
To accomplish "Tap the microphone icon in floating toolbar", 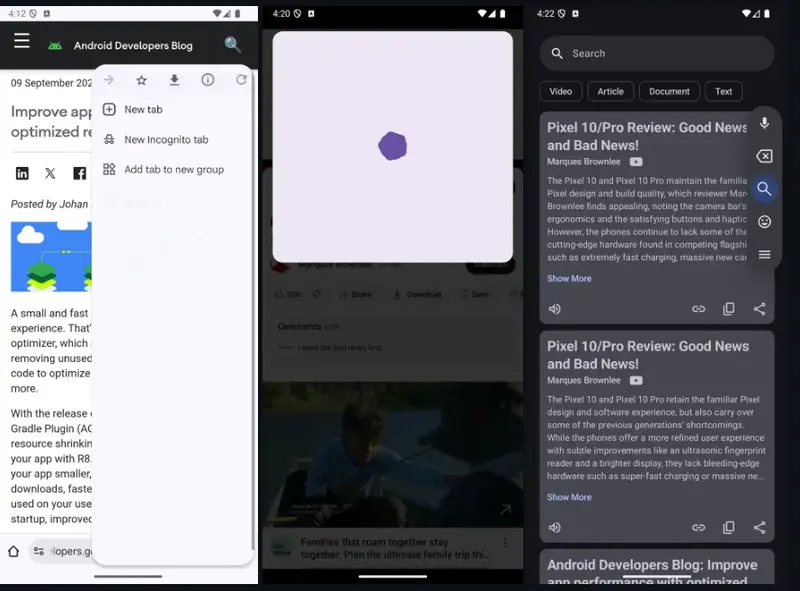I will pos(764,123).
